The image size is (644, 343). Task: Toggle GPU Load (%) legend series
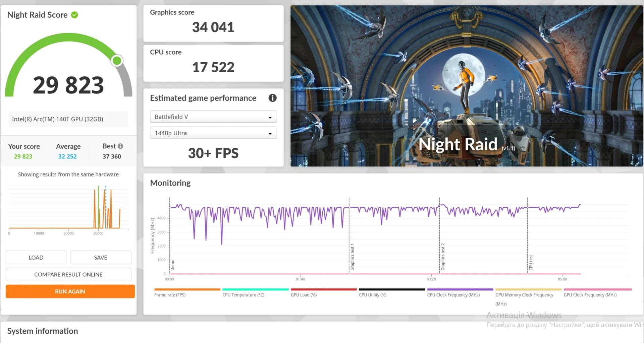[x=304, y=295]
